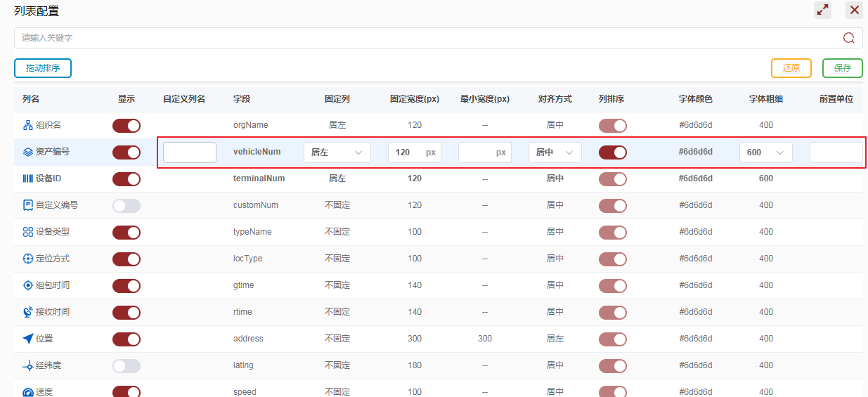Click the device type grid icon
The width and height of the screenshot is (868, 397).
28,232
